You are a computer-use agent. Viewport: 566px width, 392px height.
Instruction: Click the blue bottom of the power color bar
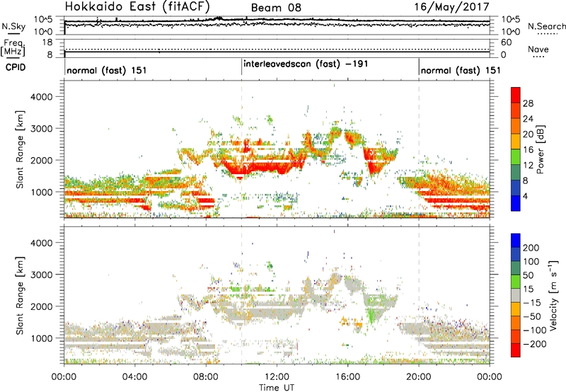click(x=516, y=203)
